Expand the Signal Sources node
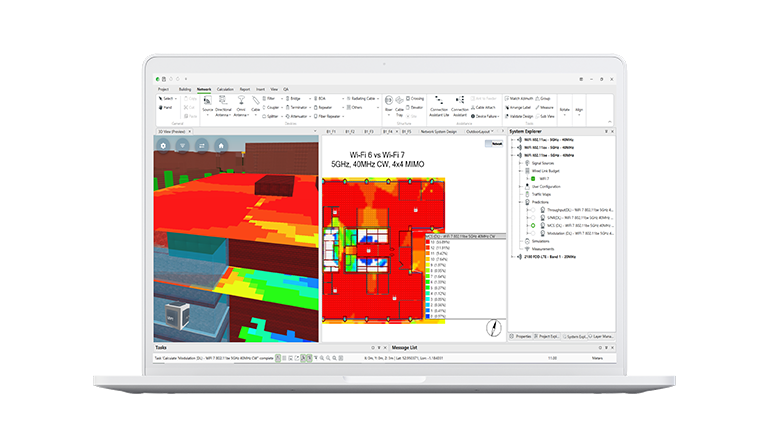 (521, 163)
